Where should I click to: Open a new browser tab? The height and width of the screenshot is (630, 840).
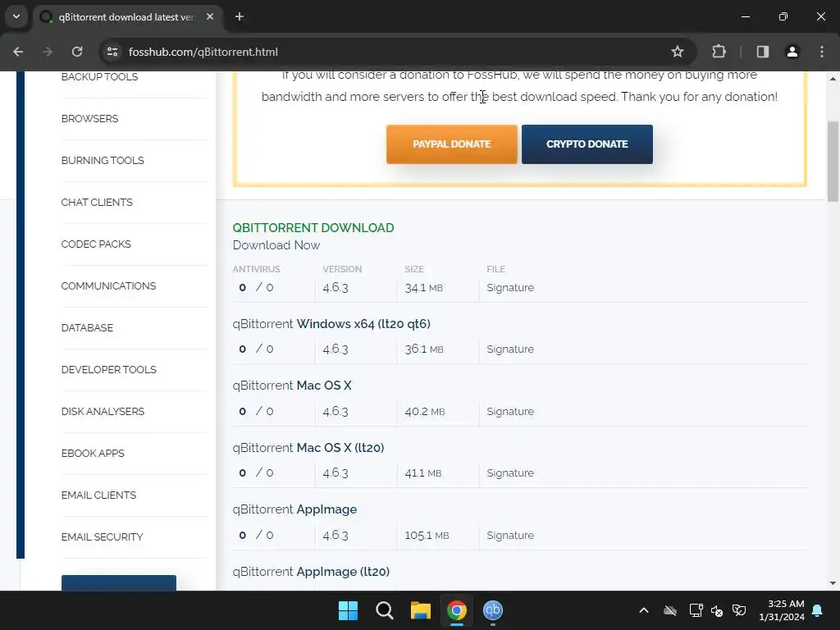pos(240,16)
